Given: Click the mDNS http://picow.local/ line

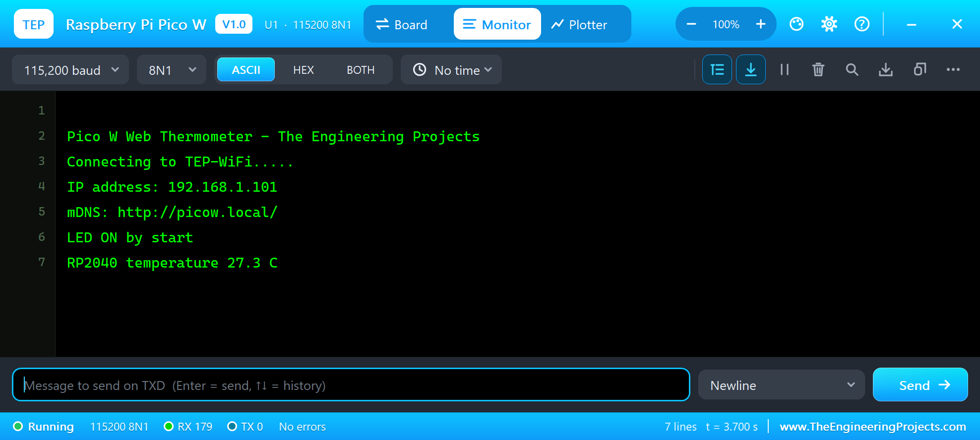Looking at the screenshot, I should pos(172,212).
